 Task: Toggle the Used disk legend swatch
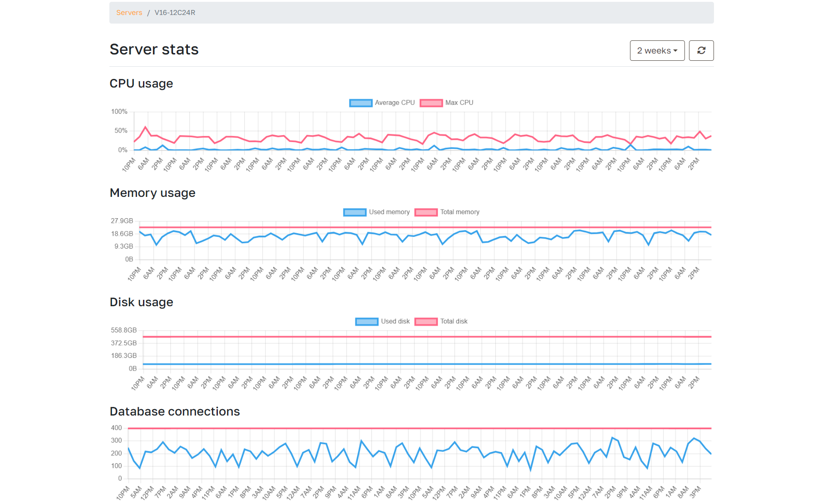click(366, 322)
